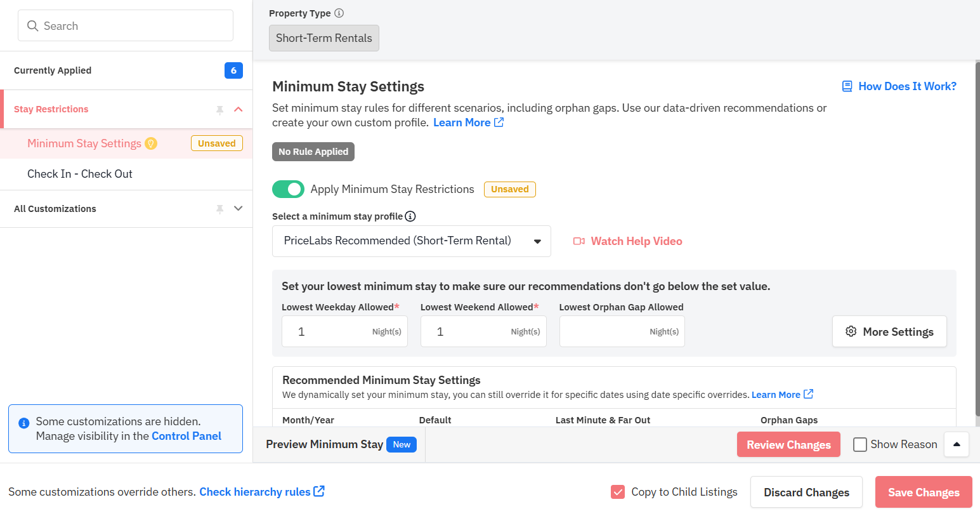Click the Save Changes button
Viewport: 980px width, 516px height.
(x=924, y=492)
